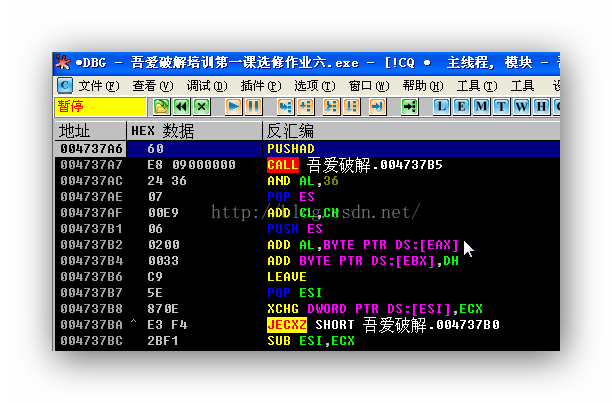Click the red debugger app icon in title bar
This screenshot has width=612, height=403.
click(63, 62)
